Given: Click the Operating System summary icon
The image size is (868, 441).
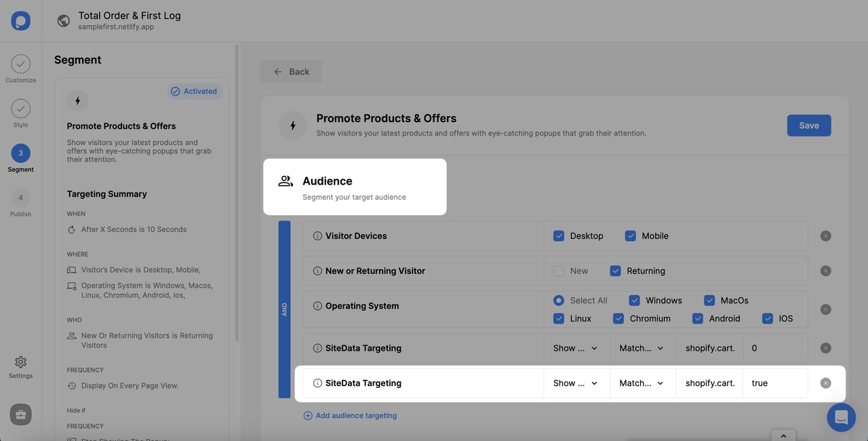Looking at the screenshot, I should pyautogui.click(x=72, y=286).
